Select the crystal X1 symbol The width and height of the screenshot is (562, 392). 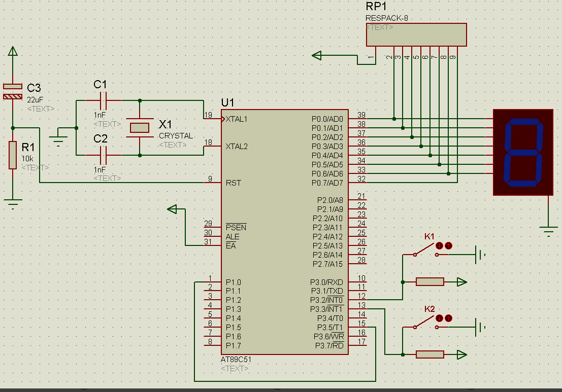click(x=140, y=128)
